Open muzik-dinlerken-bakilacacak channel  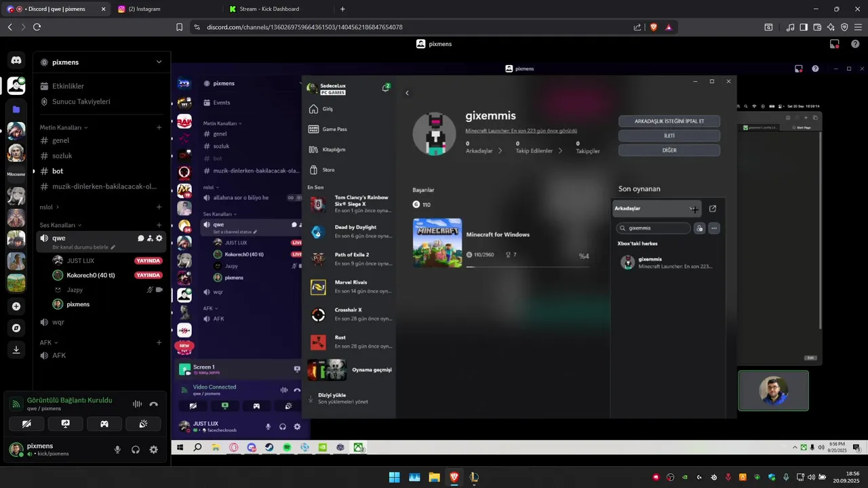click(x=101, y=186)
